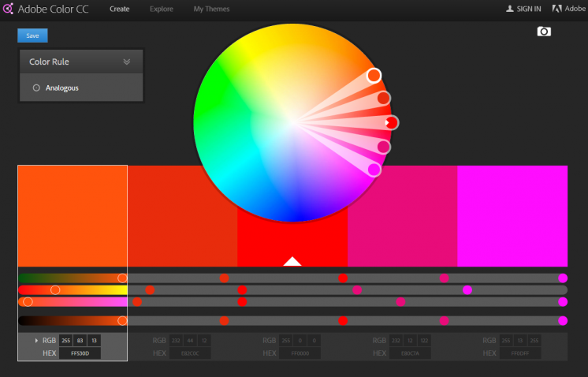Click the white base color triangle marker
Image resolution: width=588 pixels, height=377 pixels.
pyautogui.click(x=292, y=261)
